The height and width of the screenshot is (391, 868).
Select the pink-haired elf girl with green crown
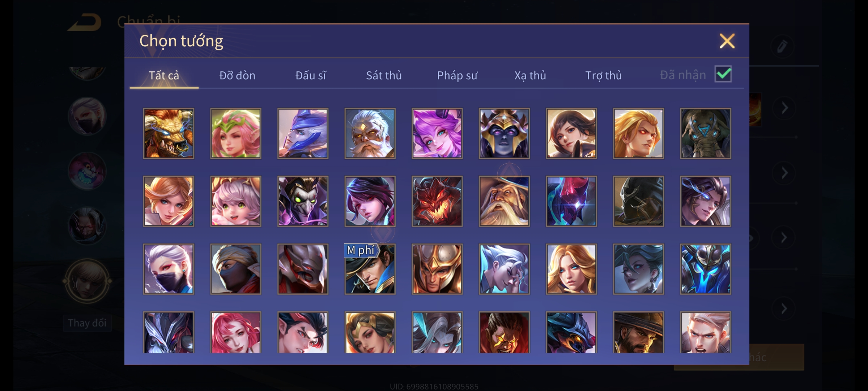pos(236,133)
